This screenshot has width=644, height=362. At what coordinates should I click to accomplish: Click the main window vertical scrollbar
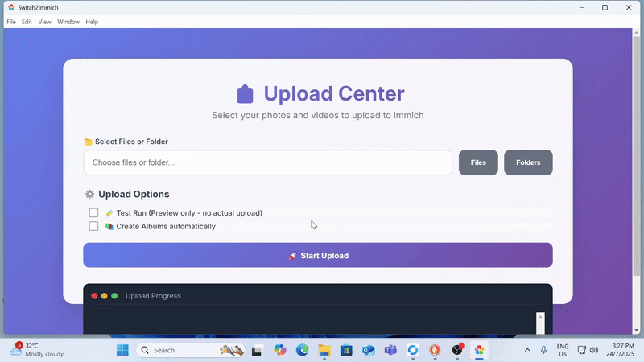[x=636, y=156]
